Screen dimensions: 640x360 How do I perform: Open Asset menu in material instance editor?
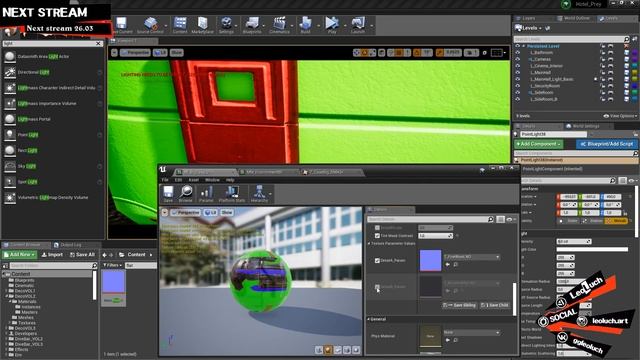[193, 180]
